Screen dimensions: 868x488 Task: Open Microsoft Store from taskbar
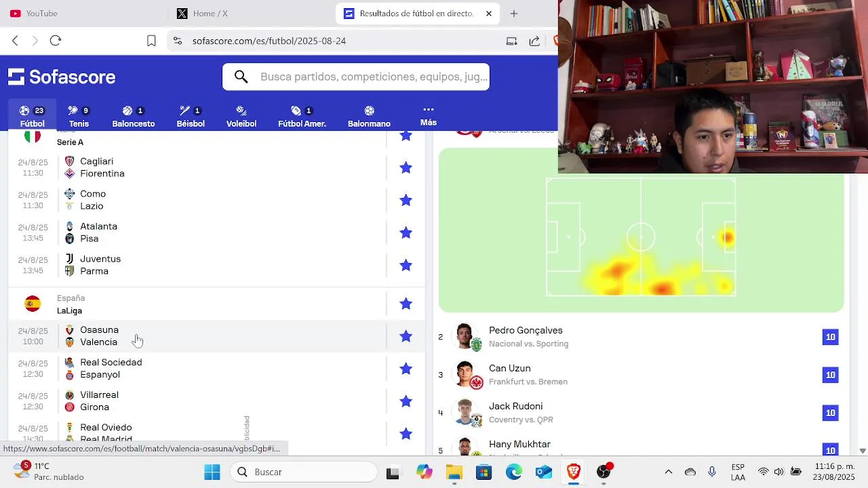click(x=484, y=472)
